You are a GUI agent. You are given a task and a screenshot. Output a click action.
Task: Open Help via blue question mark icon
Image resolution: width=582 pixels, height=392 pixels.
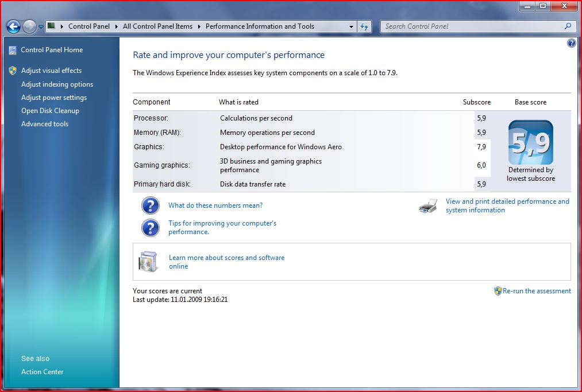click(572, 43)
